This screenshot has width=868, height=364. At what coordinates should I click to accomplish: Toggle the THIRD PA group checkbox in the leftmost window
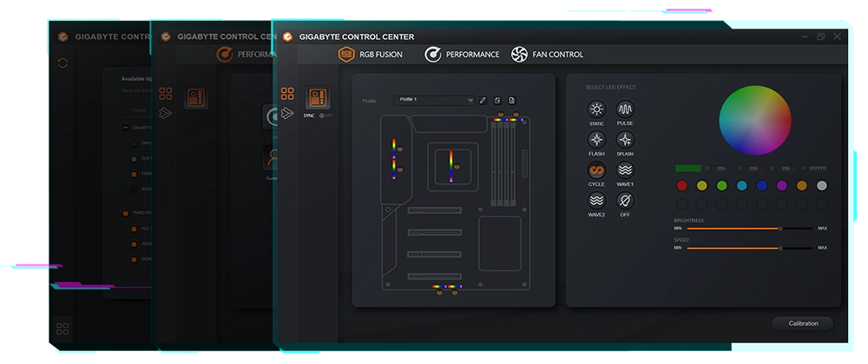pos(126,214)
